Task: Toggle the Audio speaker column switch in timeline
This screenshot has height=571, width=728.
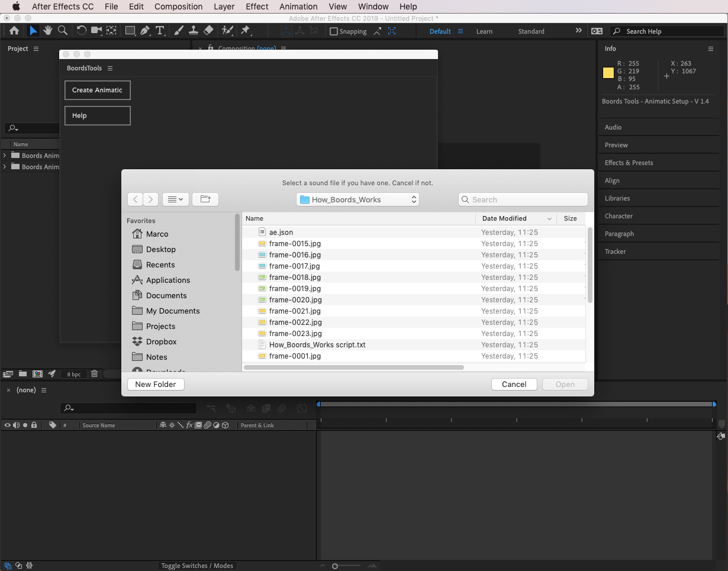Action: (x=16, y=425)
